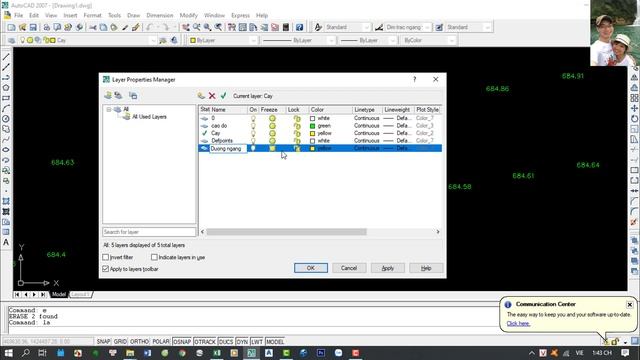Click green color swatch of cao do
This screenshot has height=360, width=640.
(x=313, y=126)
